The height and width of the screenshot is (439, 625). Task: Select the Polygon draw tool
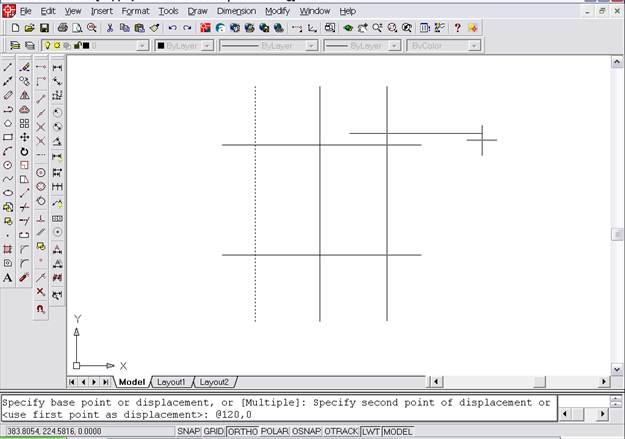click(x=8, y=123)
